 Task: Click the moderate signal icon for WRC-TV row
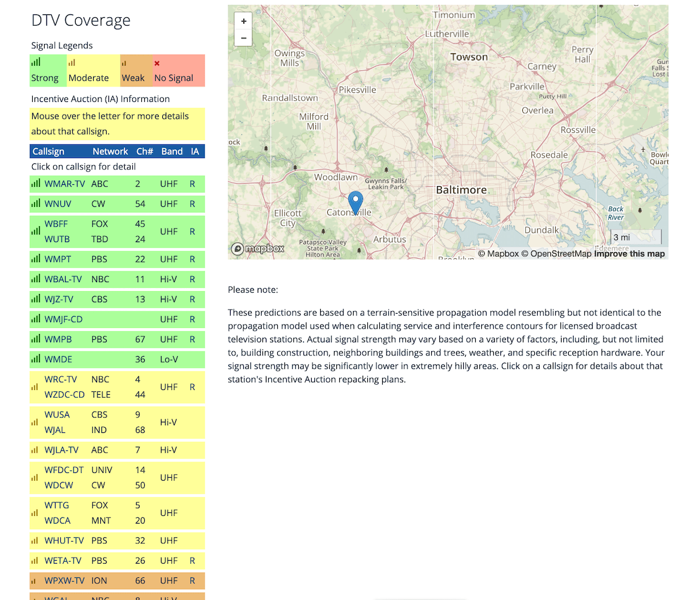(35, 387)
